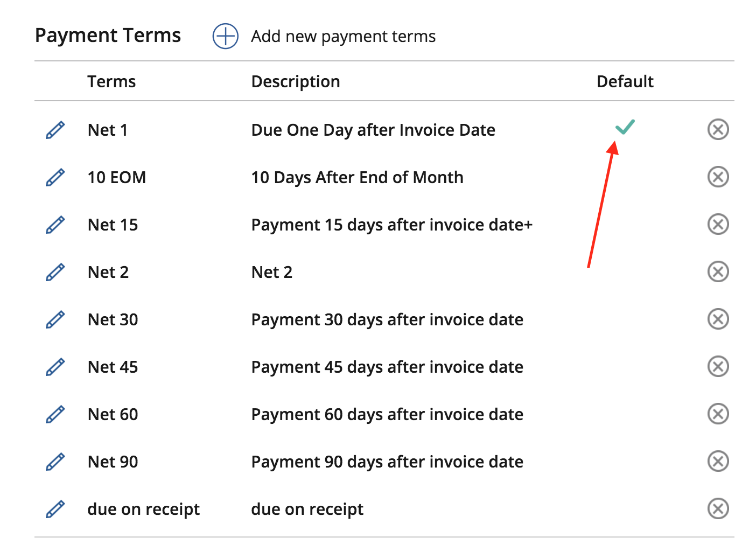Select the Description column header

tap(295, 81)
